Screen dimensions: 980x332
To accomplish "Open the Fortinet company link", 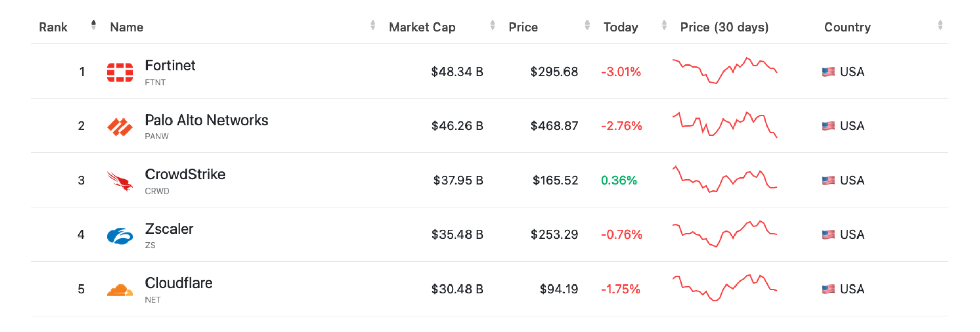I will click(170, 65).
